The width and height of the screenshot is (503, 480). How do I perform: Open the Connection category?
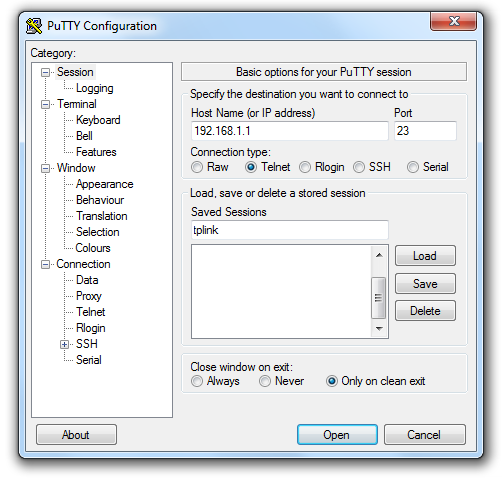[83, 264]
